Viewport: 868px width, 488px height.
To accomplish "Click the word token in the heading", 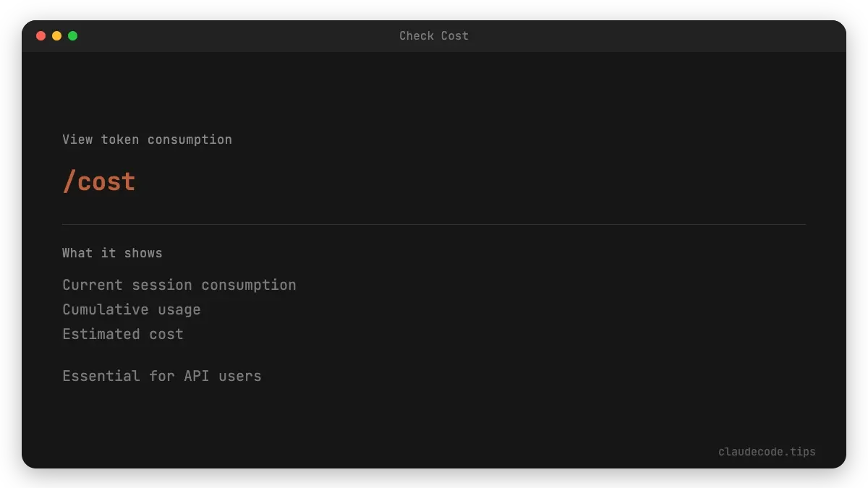I will coord(120,140).
